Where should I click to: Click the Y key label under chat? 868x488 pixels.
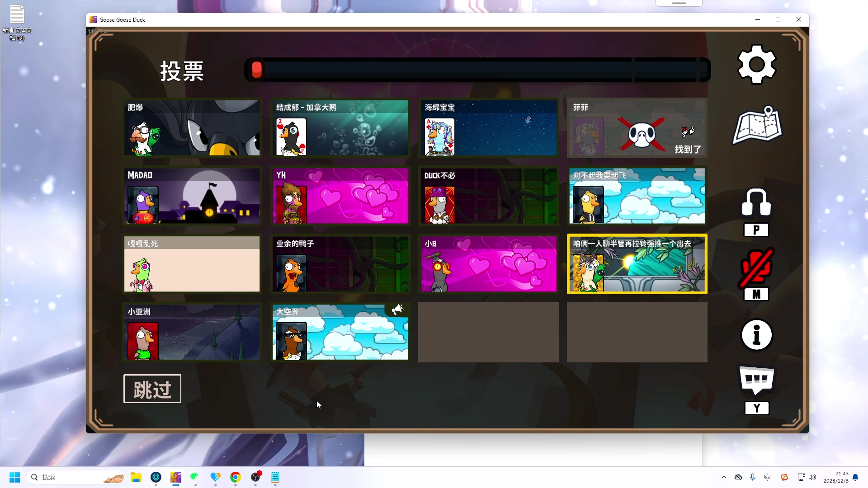(757, 408)
